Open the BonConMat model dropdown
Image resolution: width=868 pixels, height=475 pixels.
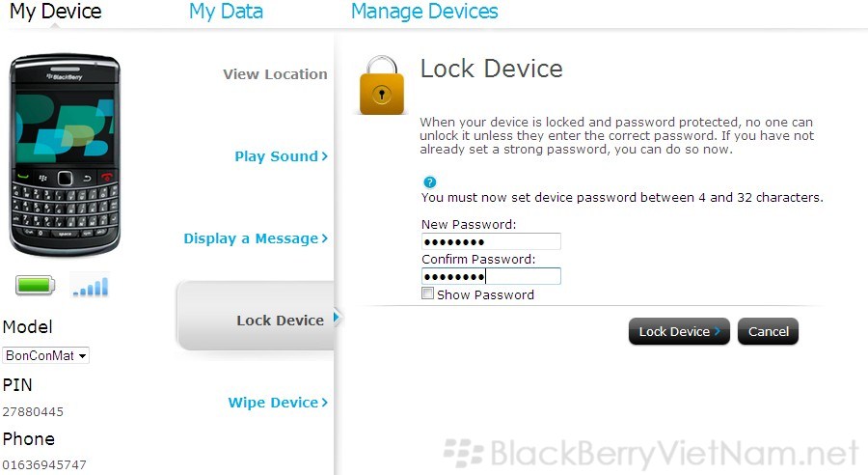tap(45, 356)
